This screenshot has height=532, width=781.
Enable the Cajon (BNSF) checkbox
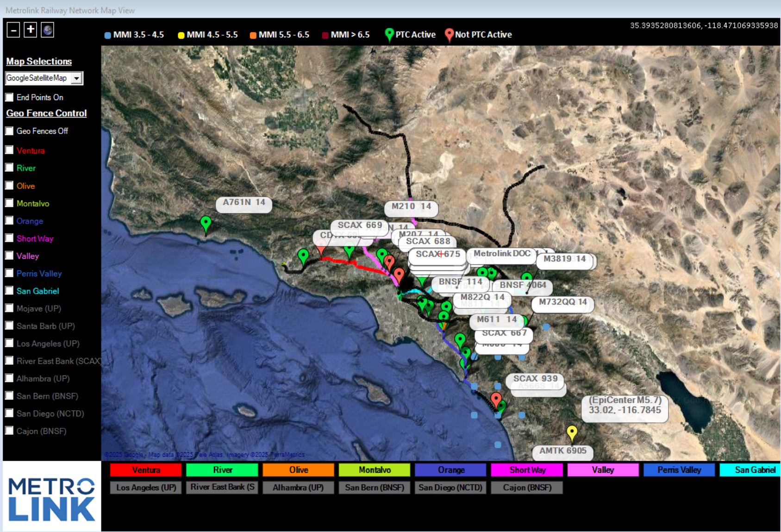pyautogui.click(x=9, y=431)
